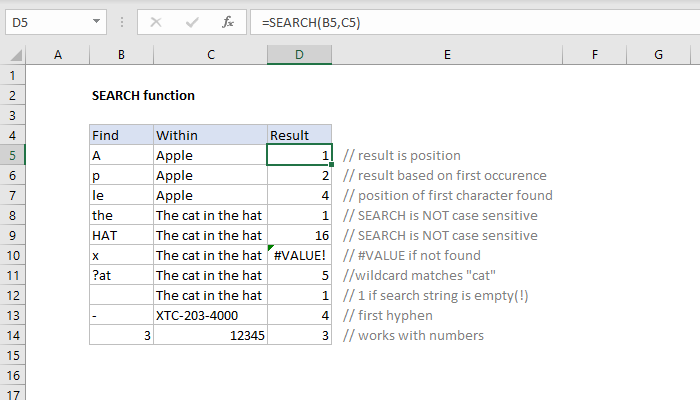This screenshot has height=400, width=700.
Task: Select row 5 header
Action: pos(12,155)
